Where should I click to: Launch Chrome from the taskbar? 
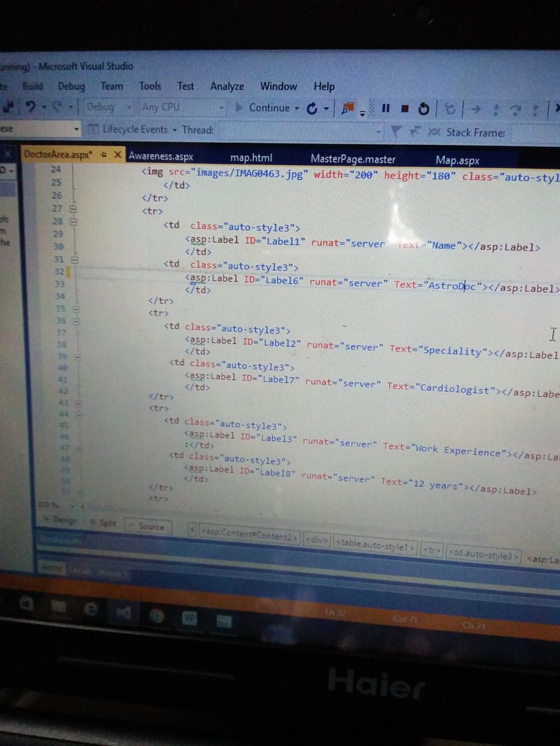[155, 615]
